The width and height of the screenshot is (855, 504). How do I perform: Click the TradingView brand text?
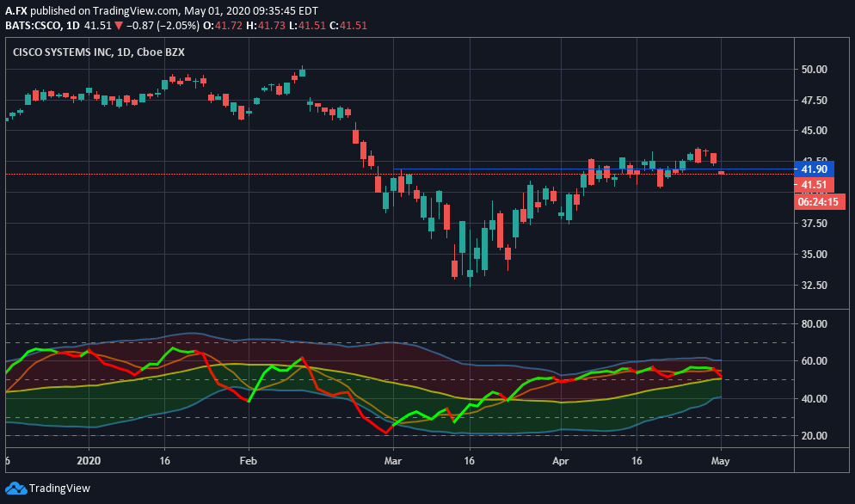coord(59,489)
